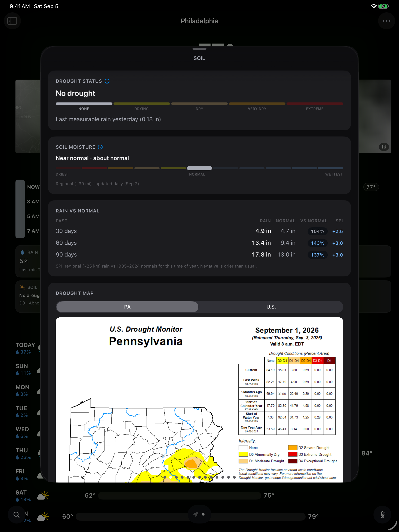Tap the MON forecast row

click(x=28, y=390)
